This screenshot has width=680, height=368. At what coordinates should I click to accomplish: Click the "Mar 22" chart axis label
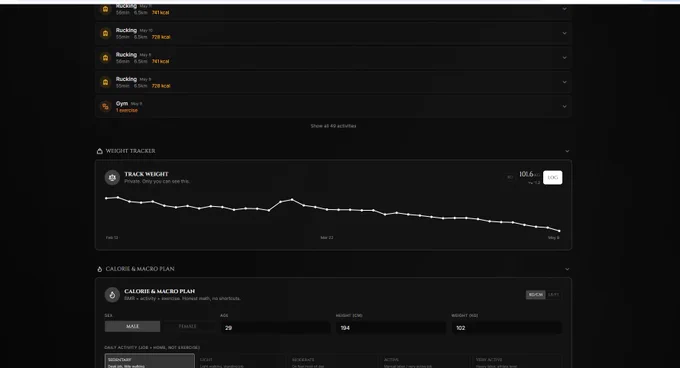(327, 238)
